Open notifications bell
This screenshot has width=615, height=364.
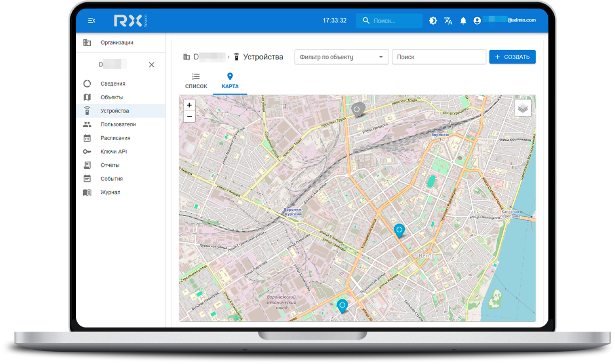coord(463,21)
